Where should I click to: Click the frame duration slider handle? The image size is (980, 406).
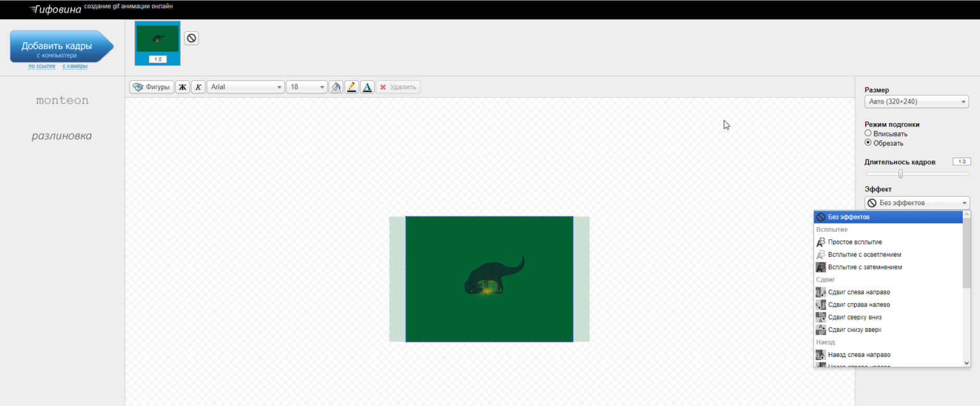point(900,174)
